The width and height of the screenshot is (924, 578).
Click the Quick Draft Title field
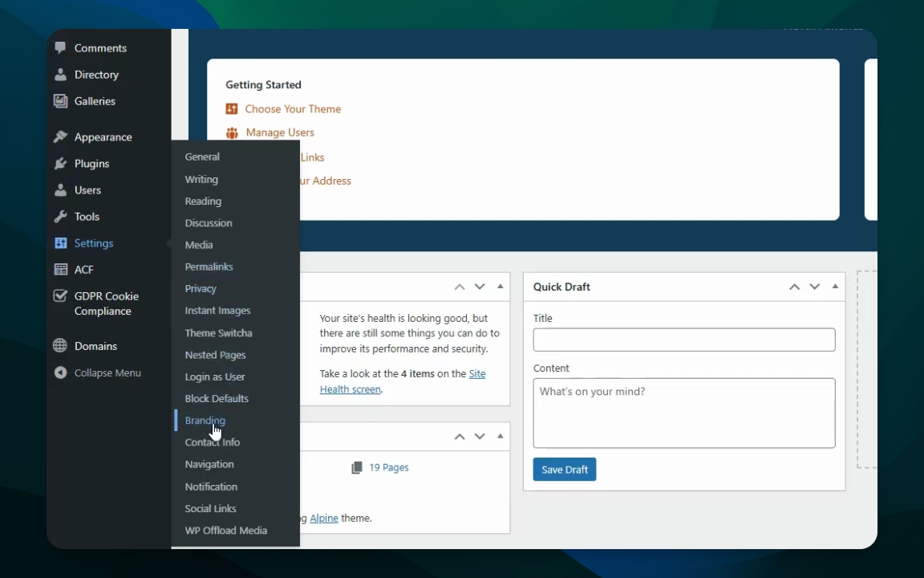pyautogui.click(x=684, y=340)
